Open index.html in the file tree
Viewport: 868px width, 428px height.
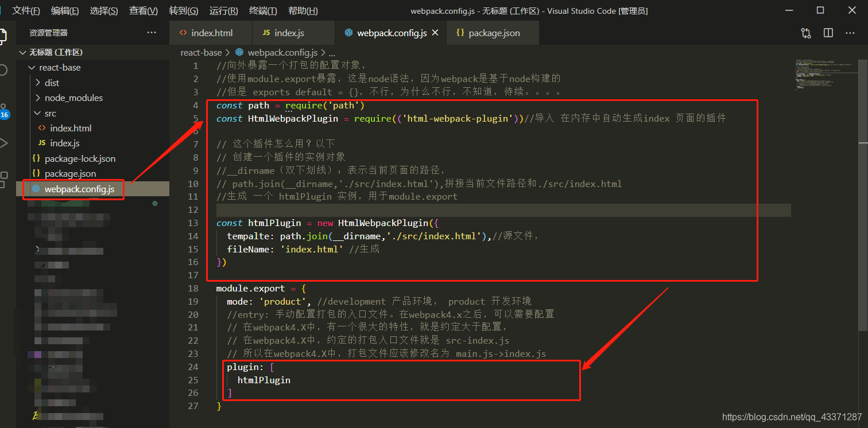coord(92,128)
